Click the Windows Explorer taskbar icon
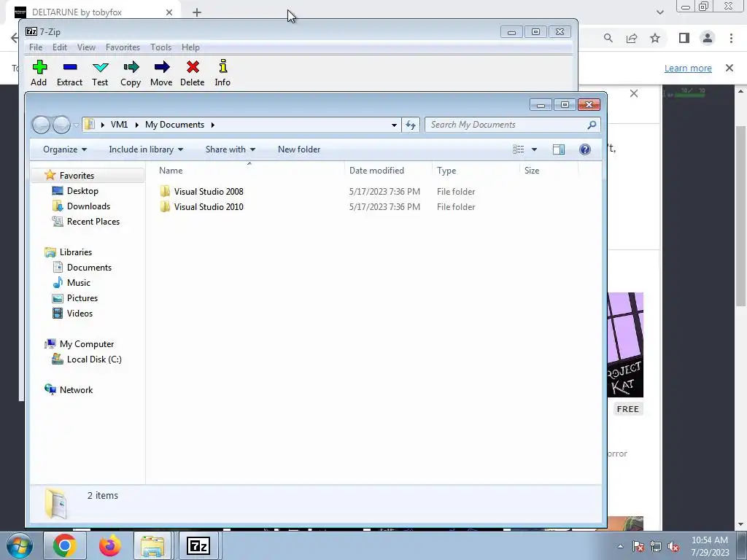747x560 pixels. 152,545
